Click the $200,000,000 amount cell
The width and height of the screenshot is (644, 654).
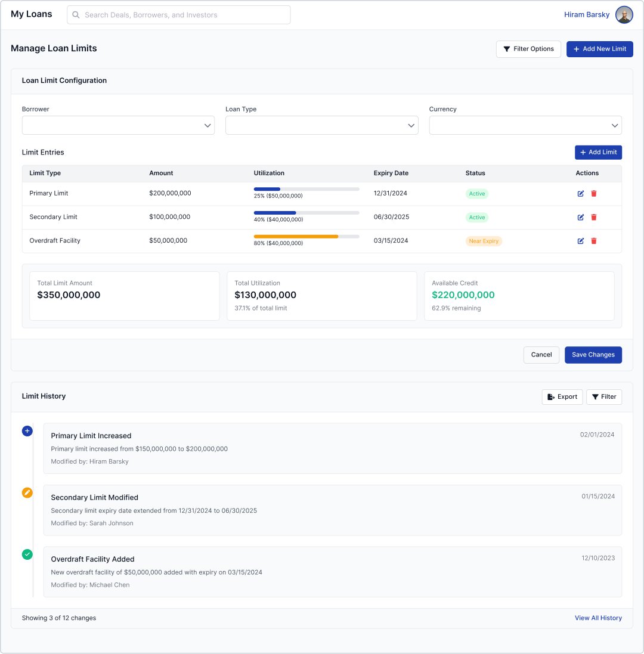[170, 194]
